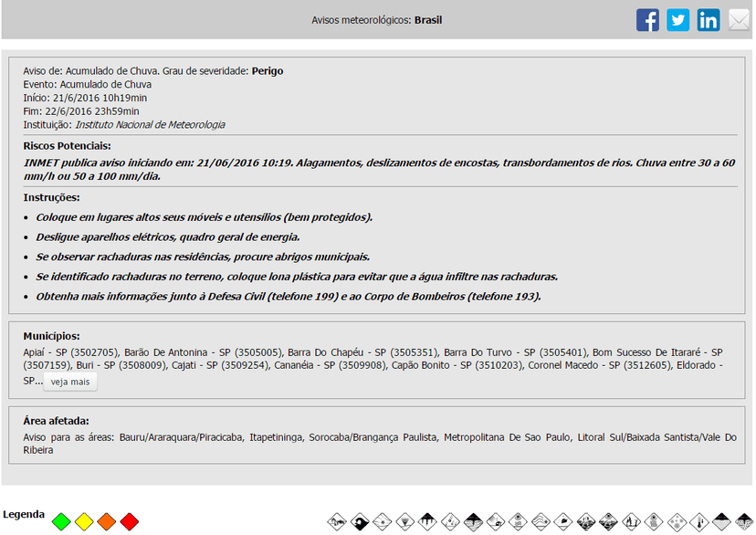This screenshot has height=535, width=756.
Task: Click the red severity legend diamond
Action: [x=130, y=521]
